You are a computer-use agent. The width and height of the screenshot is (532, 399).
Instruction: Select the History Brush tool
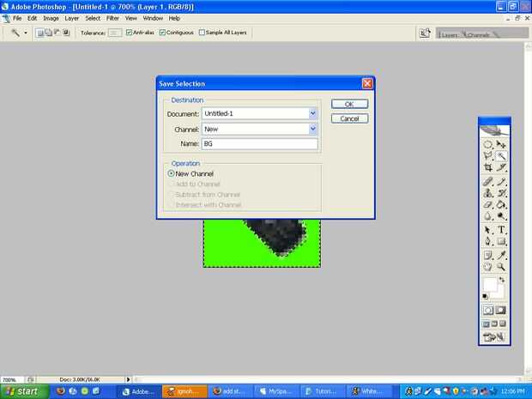click(501, 193)
